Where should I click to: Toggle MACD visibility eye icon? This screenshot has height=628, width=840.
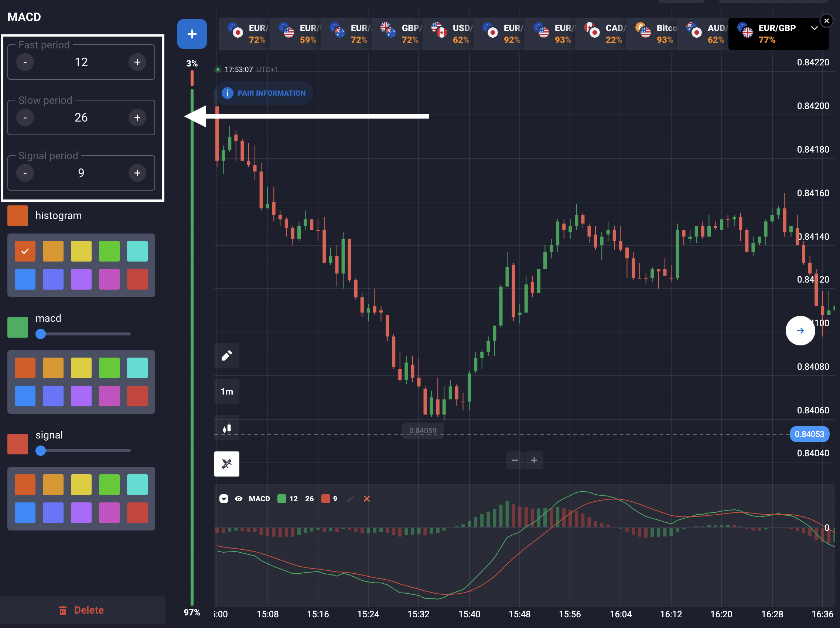[x=239, y=499]
